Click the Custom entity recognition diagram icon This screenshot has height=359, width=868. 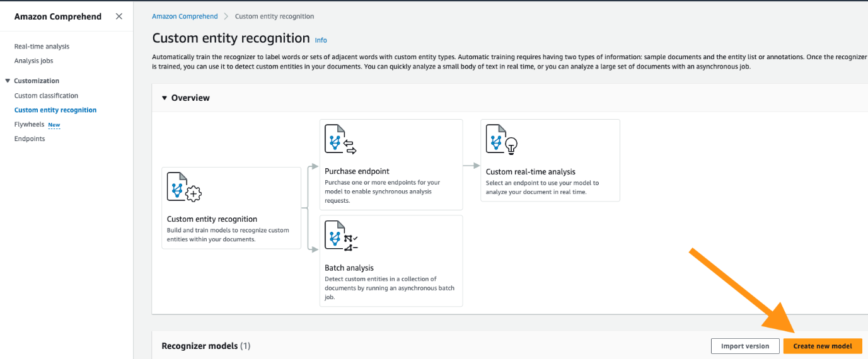183,187
